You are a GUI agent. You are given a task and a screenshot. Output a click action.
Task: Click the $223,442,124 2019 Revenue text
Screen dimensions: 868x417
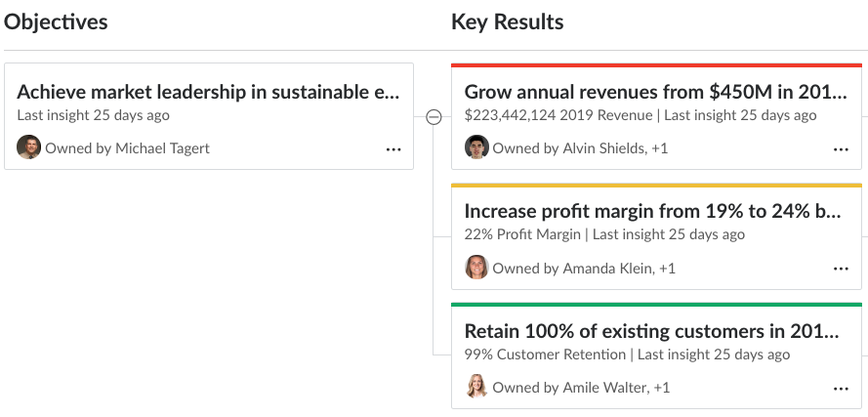pyautogui.click(x=558, y=116)
